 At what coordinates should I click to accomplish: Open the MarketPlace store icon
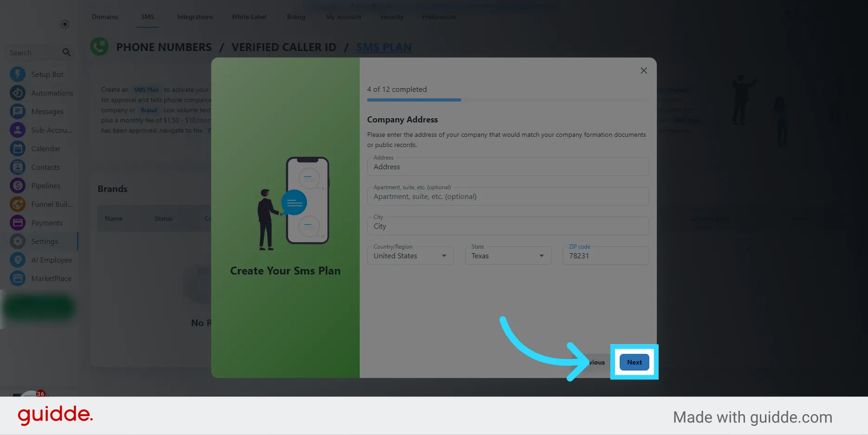tap(18, 278)
